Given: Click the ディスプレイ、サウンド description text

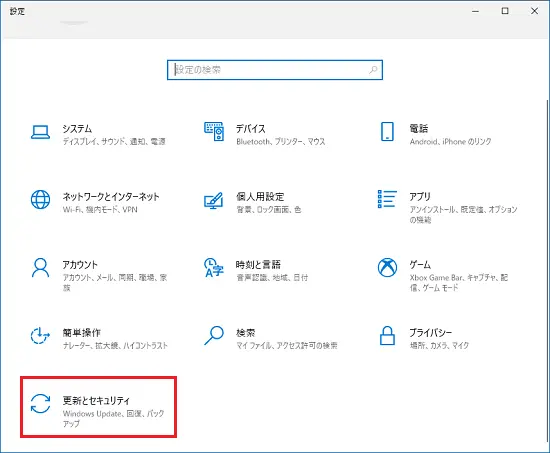Looking at the screenshot, I should point(114,141).
